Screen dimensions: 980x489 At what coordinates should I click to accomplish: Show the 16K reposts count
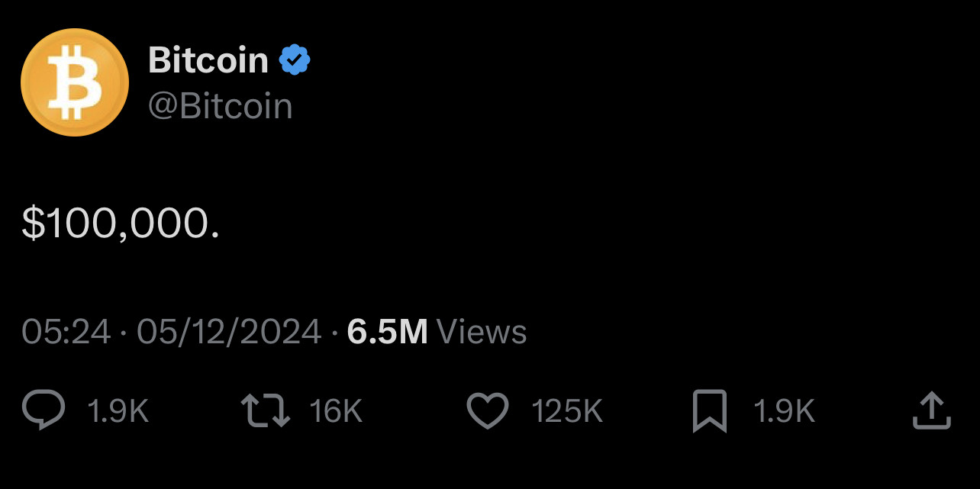click(336, 412)
